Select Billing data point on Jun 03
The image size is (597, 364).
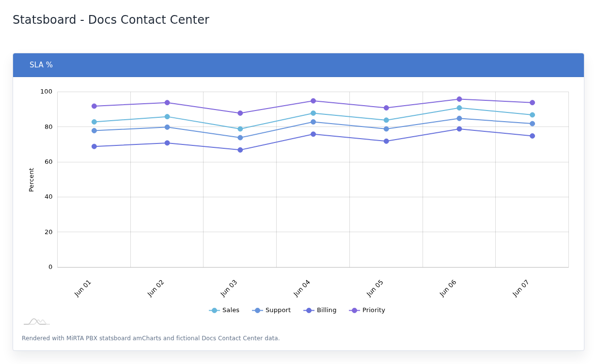(x=240, y=150)
